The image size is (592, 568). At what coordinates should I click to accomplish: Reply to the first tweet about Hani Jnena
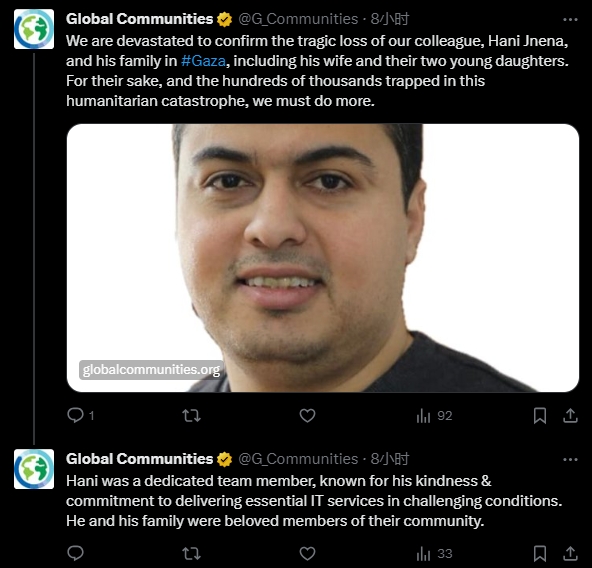(x=76, y=415)
